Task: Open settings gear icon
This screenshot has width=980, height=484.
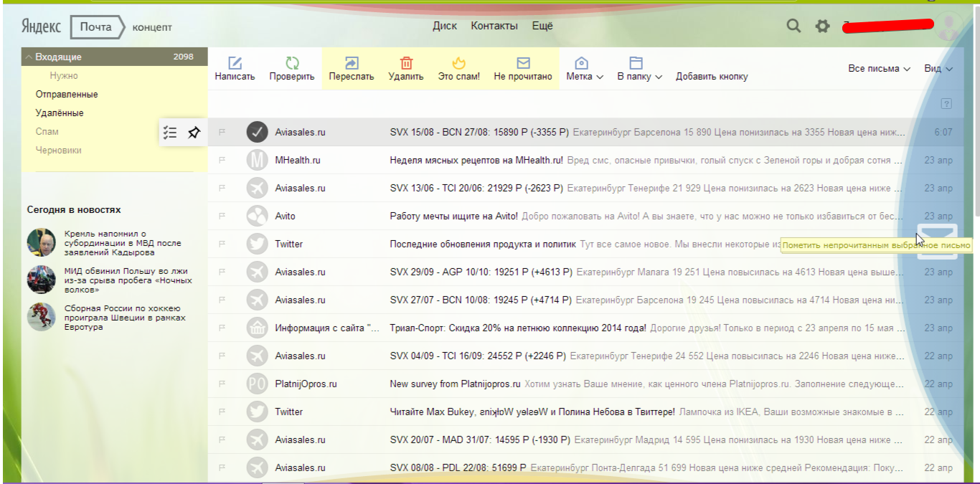Action: (x=823, y=27)
